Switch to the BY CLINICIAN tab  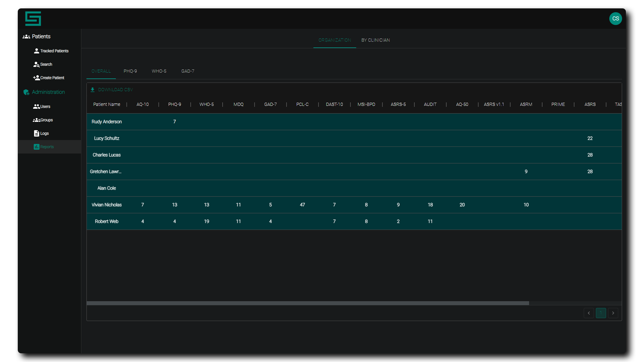click(375, 40)
